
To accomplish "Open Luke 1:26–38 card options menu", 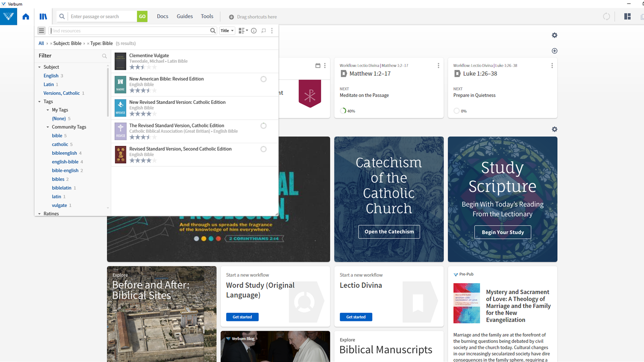I will (552, 66).
